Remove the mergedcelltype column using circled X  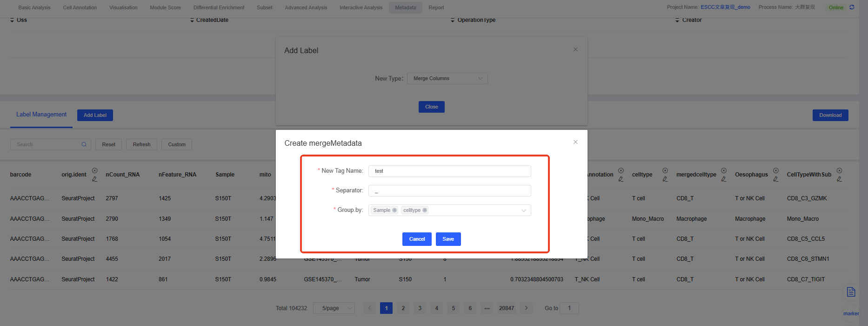(x=724, y=170)
